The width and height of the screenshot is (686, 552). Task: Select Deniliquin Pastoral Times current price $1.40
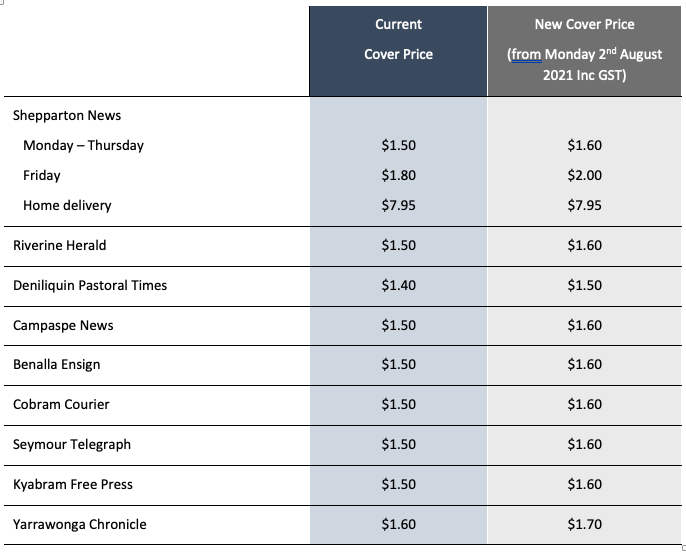coord(398,285)
